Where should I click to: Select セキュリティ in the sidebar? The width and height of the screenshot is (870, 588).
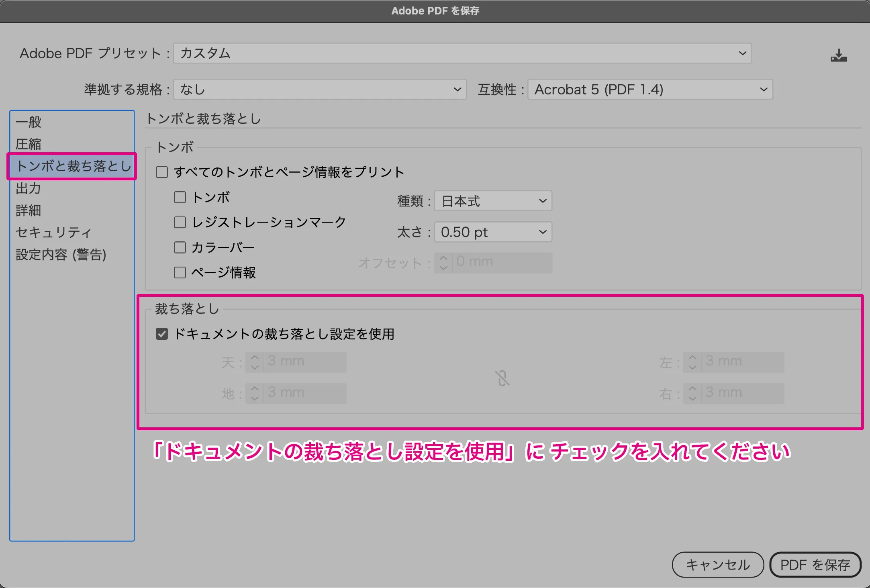(72, 232)
